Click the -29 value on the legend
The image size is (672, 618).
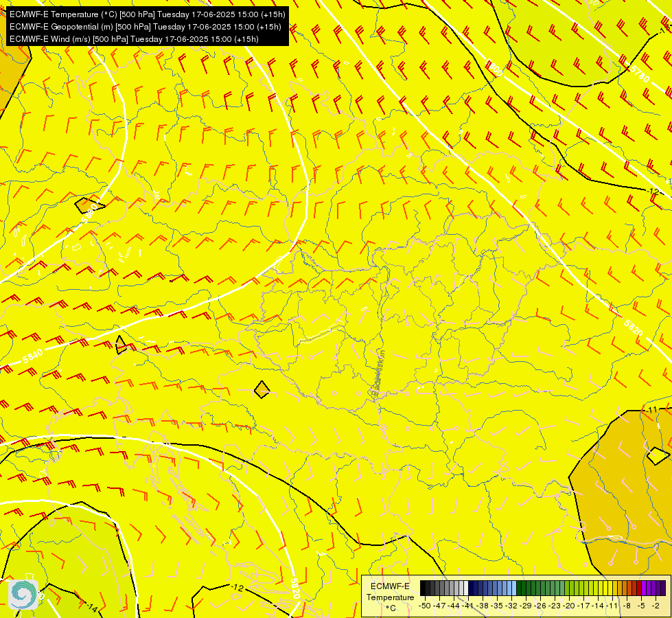point(525,606)
